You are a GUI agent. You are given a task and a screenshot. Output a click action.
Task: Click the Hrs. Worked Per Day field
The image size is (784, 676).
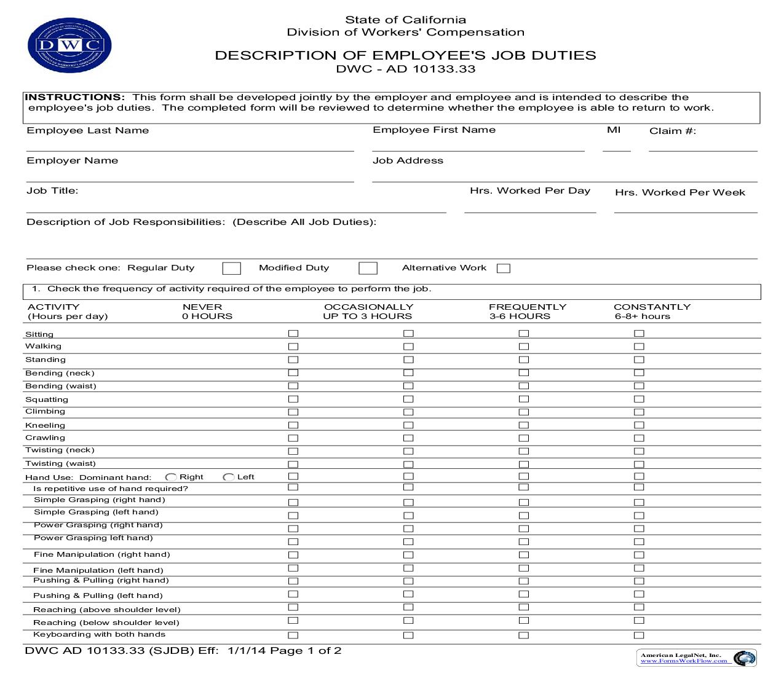coord(529,212)
